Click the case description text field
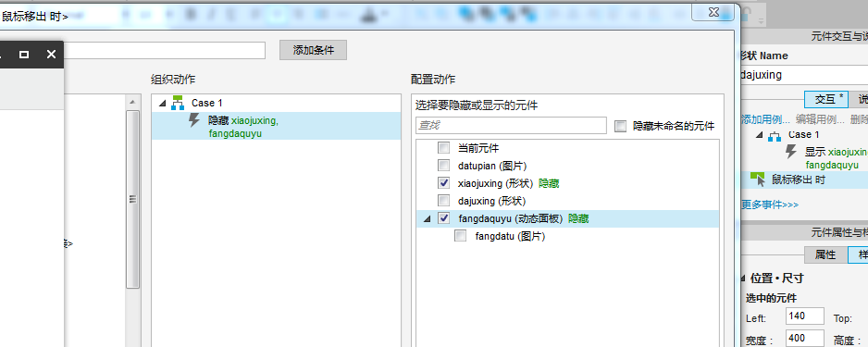The height and width of the screenshot is (347, 868). click(165, 50)
